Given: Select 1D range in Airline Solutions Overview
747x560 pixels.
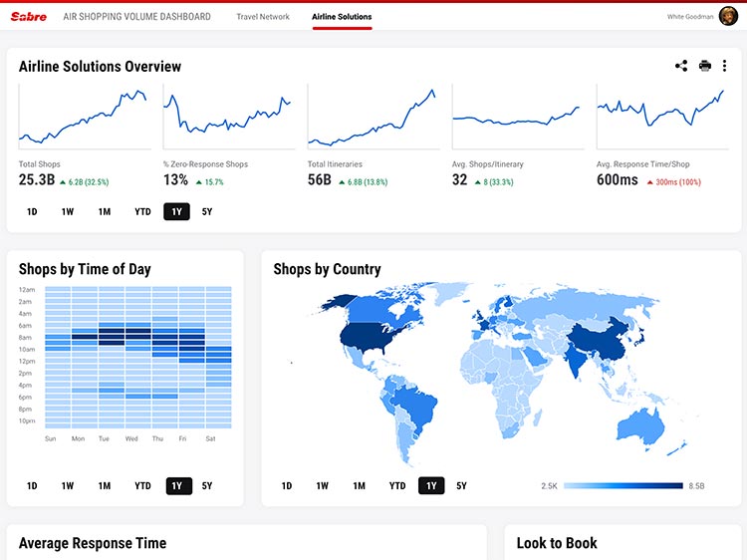Looking at the screenshot, I should point(32,211).
